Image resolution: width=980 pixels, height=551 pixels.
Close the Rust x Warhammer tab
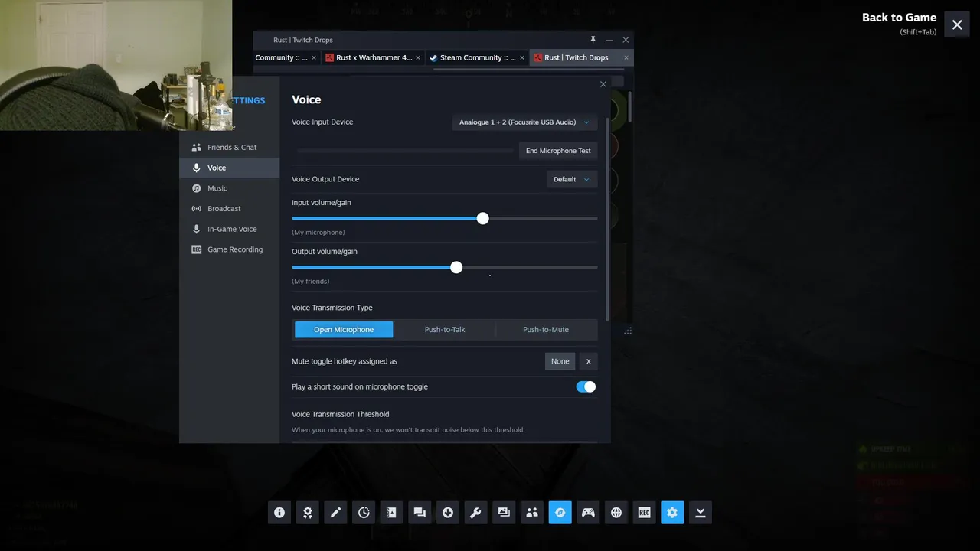point(418,57)
